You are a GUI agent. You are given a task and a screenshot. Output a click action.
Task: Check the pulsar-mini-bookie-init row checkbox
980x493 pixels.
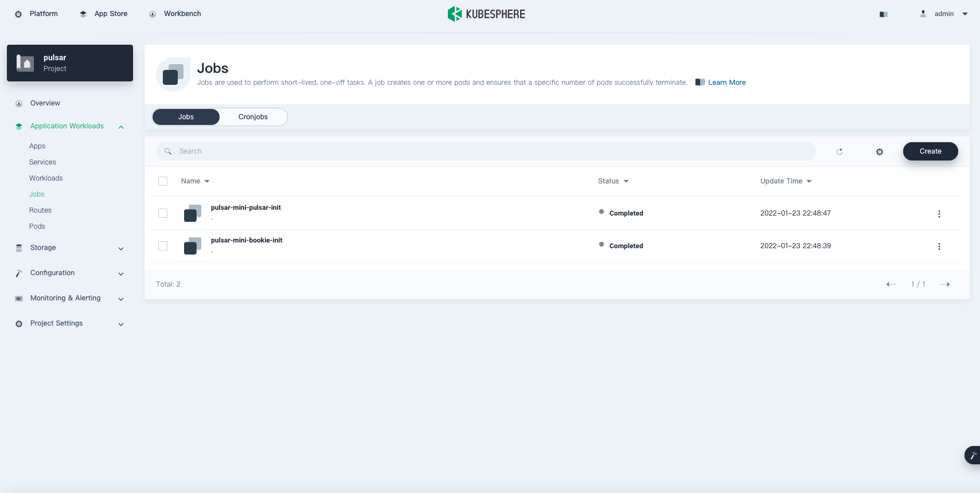click(163, 246)
